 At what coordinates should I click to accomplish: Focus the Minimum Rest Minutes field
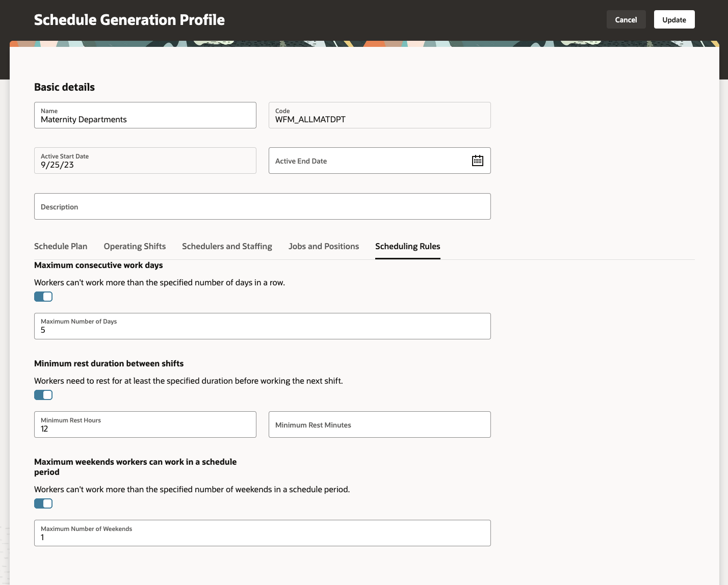click(379, 425)
